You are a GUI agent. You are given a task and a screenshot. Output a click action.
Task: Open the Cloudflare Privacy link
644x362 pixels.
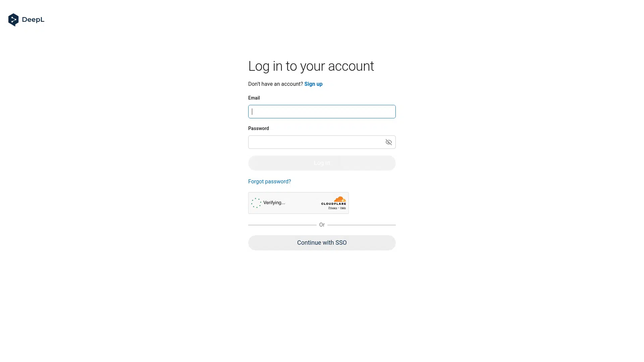333,208
